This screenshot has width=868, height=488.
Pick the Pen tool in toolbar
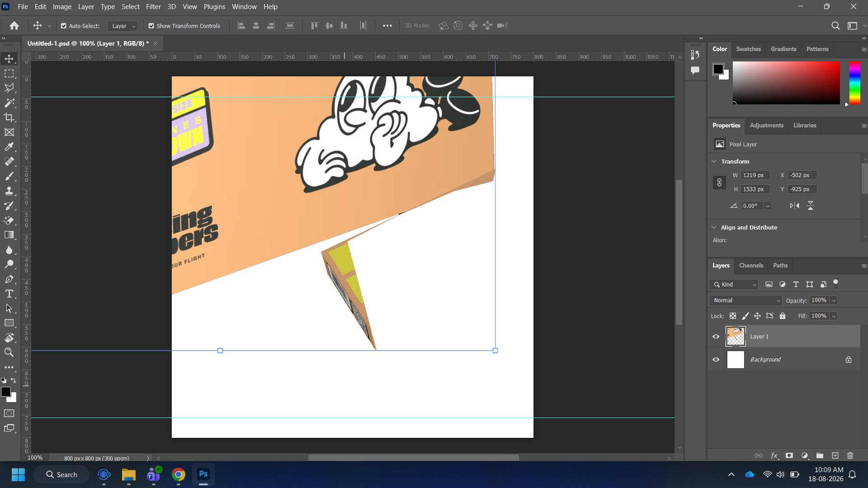click(x=9, y=279)
